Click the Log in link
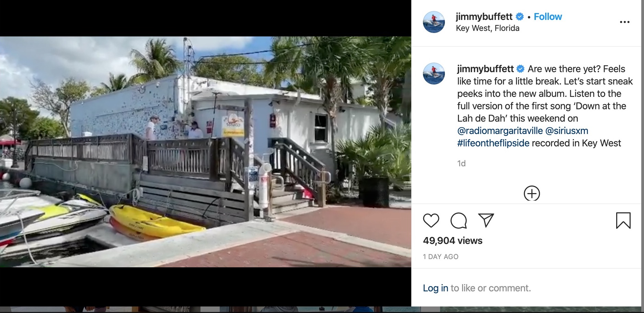This screenshot has width=644, height=313. [435, 288]
